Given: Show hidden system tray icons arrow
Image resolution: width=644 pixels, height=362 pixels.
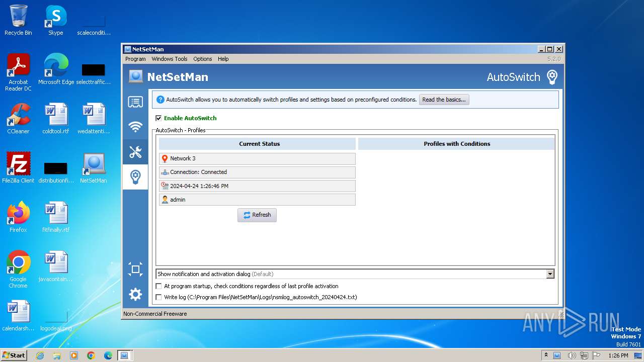Looking at the screenshot, I should coord(546,355).
